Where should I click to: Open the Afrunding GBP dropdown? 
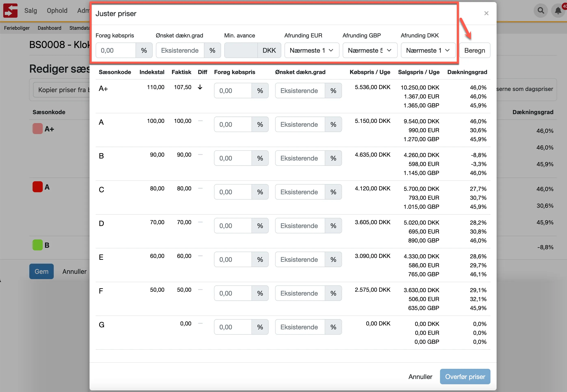point(370,50)
